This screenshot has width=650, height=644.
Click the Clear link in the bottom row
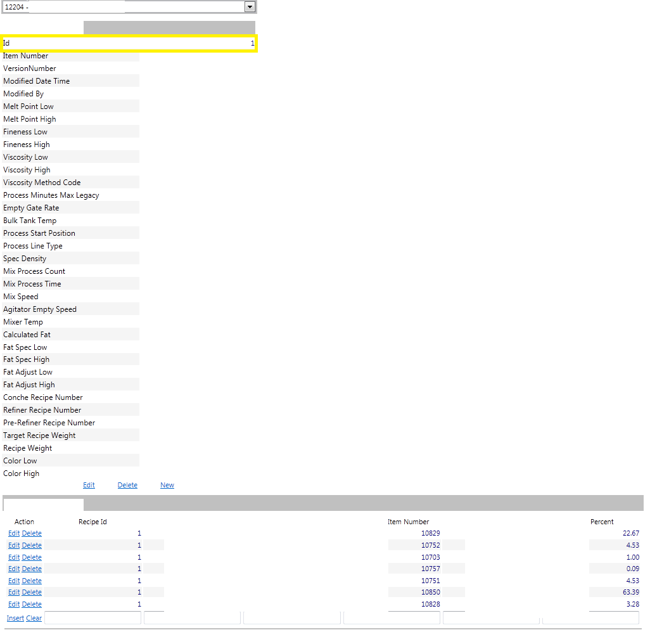point(34,618)
